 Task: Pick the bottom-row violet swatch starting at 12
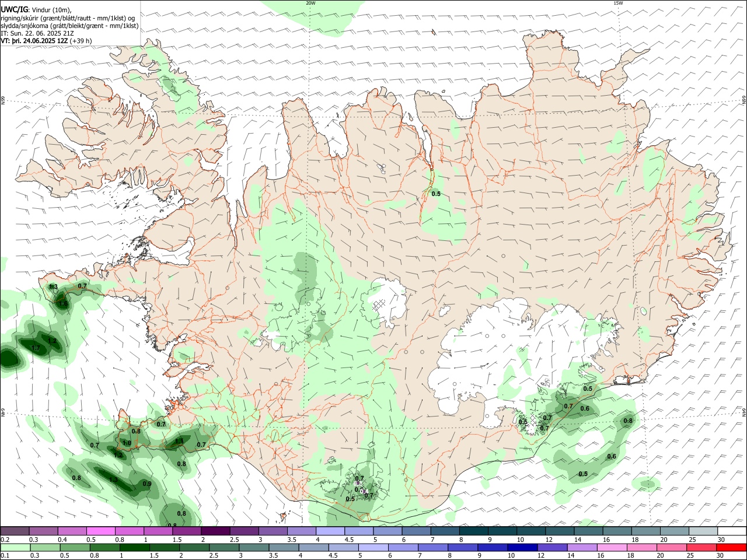point(553,547)
